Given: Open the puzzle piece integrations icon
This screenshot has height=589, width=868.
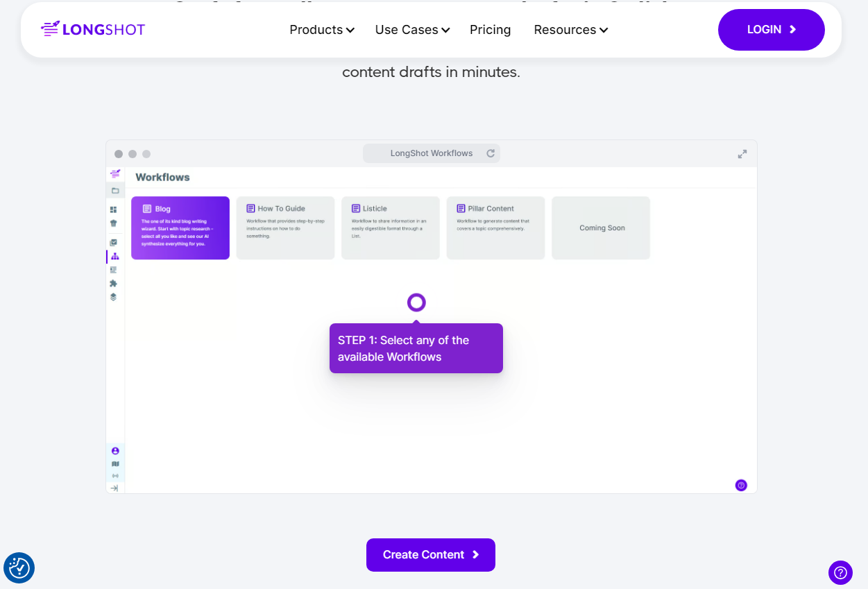Looking at the screenshot, I should click(114, 283).
